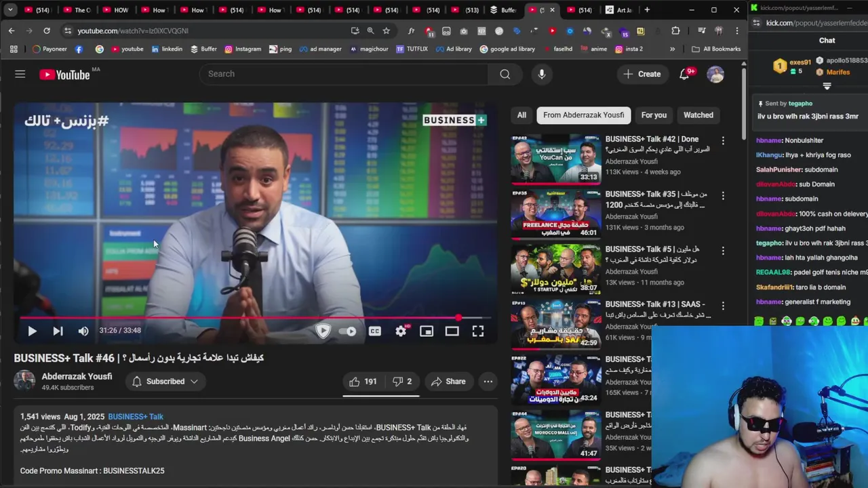Dislike the video
Viewport: 868px width, 488px height.
coord(402,382)
